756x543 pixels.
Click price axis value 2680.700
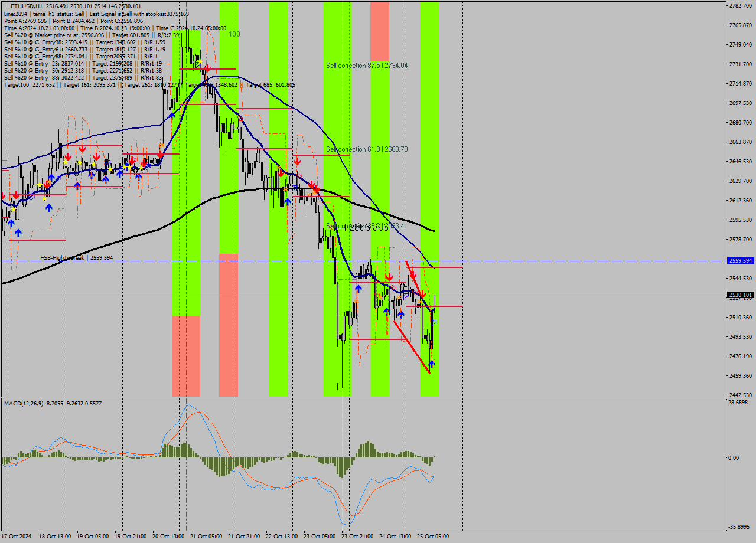(x=741, y=122)
